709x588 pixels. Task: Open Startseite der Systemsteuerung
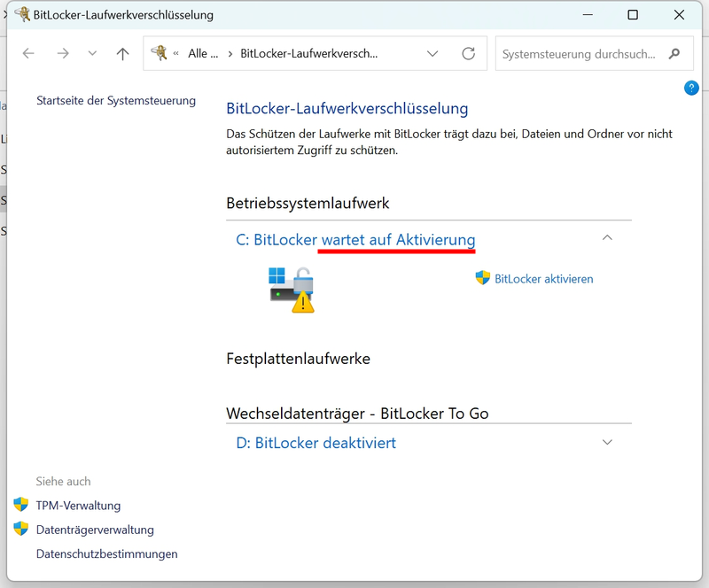115,101
